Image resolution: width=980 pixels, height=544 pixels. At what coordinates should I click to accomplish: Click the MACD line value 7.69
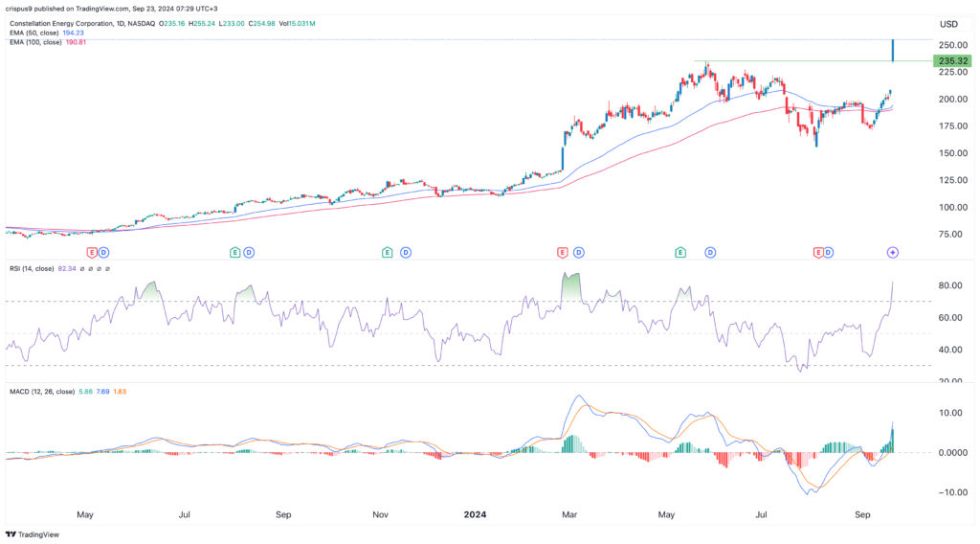click(102, 392)
